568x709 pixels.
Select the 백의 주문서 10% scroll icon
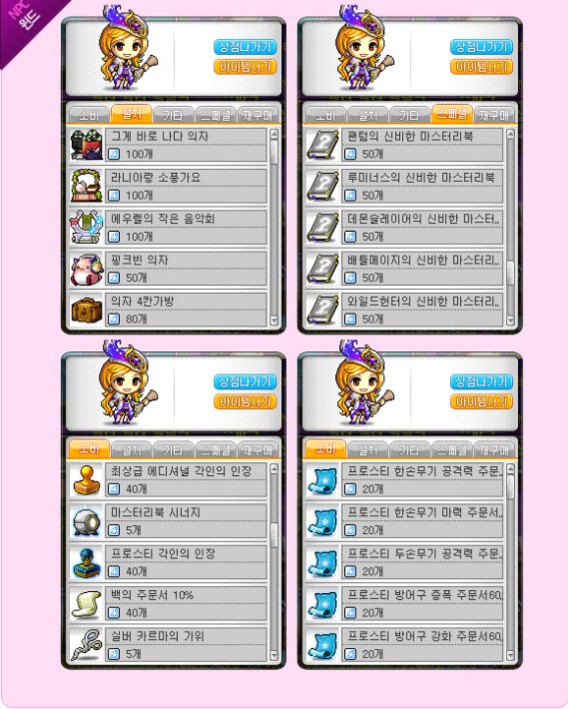(x=86, y=605)
